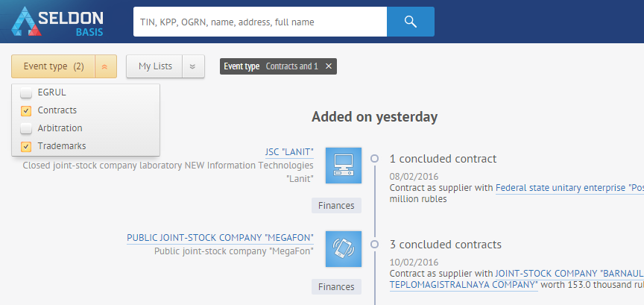Tick the Arbitration checkbox
This screenshot has width=644, height=305.
coord(26,128)
